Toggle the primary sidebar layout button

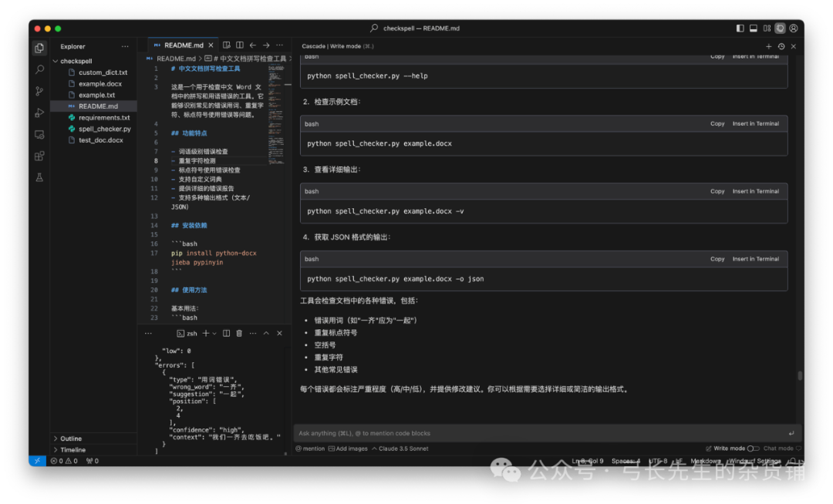[740, 29]
